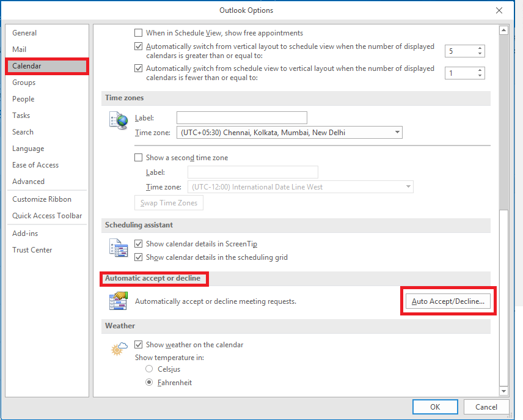Image resolution: width=523 pixels, height=420 pixels.
Task: Check Show a second time zone
Action: pos(139,157)
